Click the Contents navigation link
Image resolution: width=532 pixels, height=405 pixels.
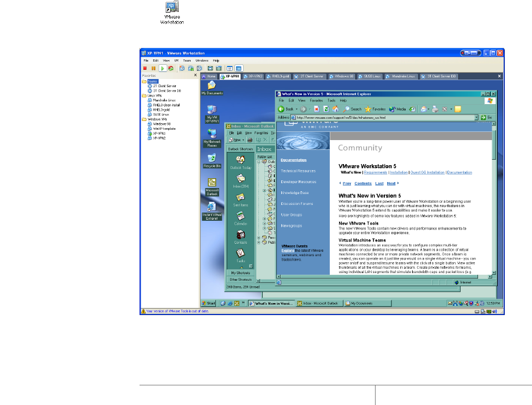click(363, 184)
